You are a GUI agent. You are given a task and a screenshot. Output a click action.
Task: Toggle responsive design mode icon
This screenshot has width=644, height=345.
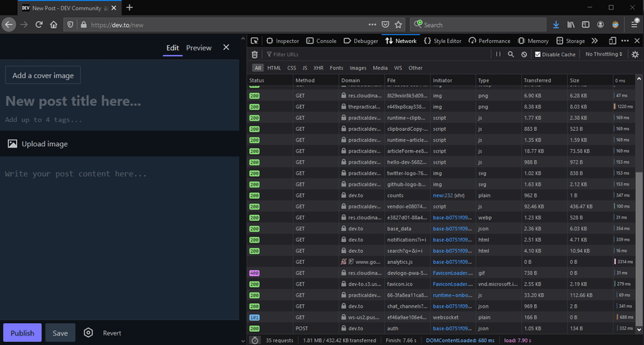pos(613,41)
